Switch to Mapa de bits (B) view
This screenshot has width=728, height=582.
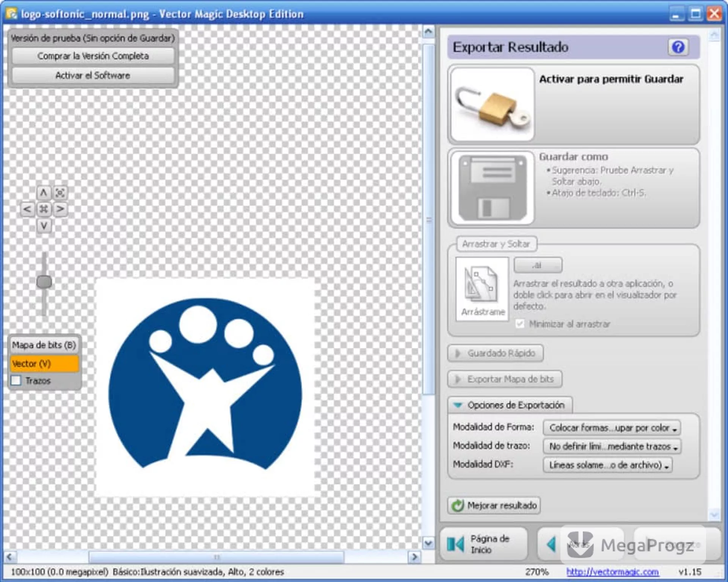tap(44, 345)
